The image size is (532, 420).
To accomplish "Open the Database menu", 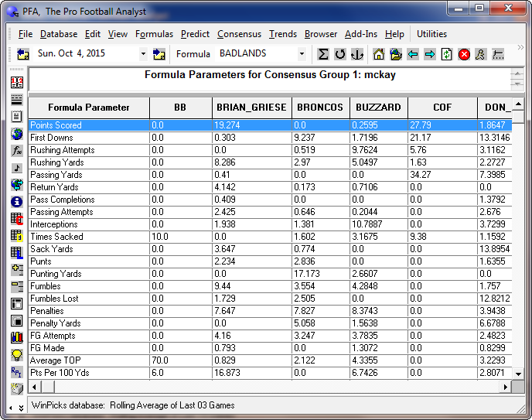I will [59, 34].
